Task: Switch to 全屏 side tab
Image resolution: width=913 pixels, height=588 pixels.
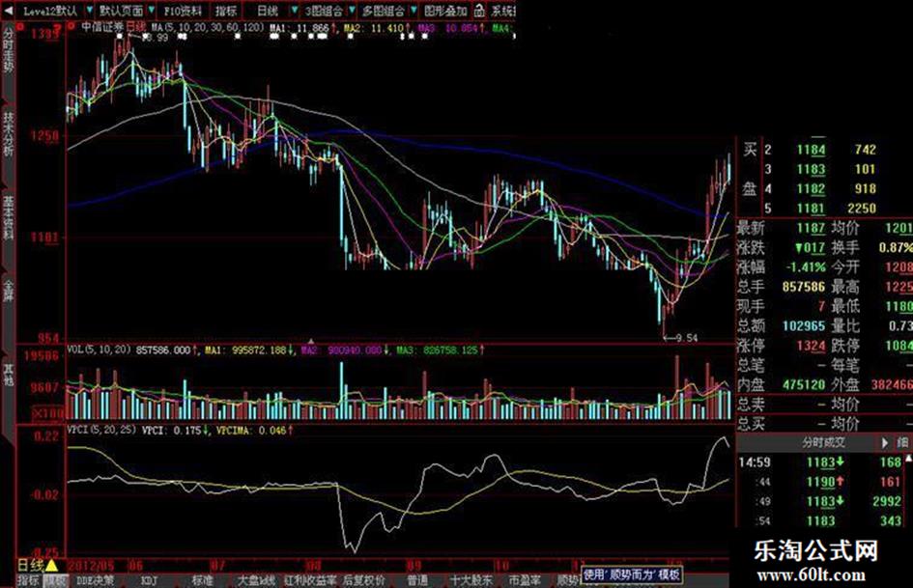Action: [8, 291]
